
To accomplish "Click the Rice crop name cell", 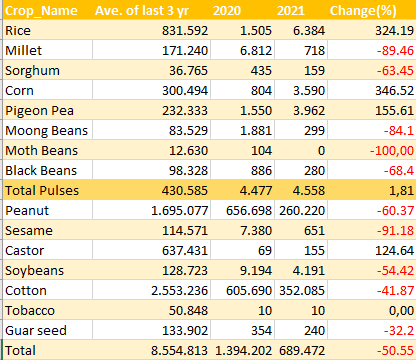I will (48, 30).
